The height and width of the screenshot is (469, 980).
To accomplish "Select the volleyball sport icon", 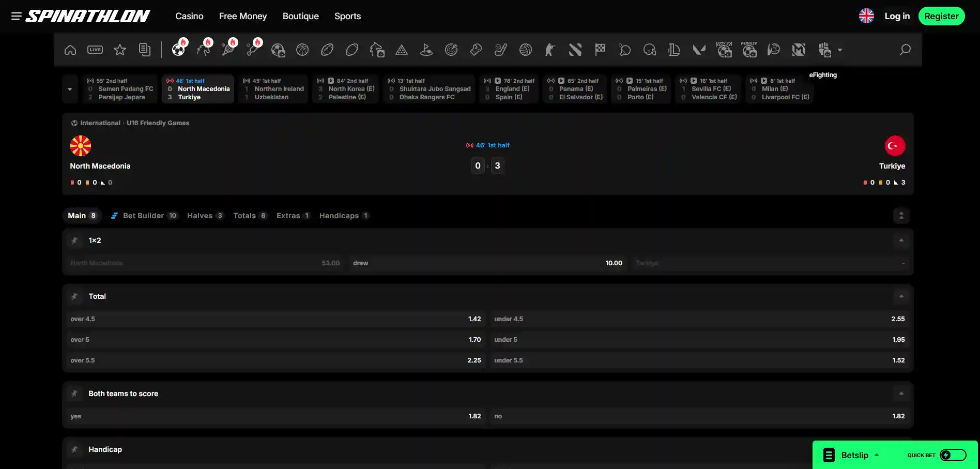I will (526, 50).
